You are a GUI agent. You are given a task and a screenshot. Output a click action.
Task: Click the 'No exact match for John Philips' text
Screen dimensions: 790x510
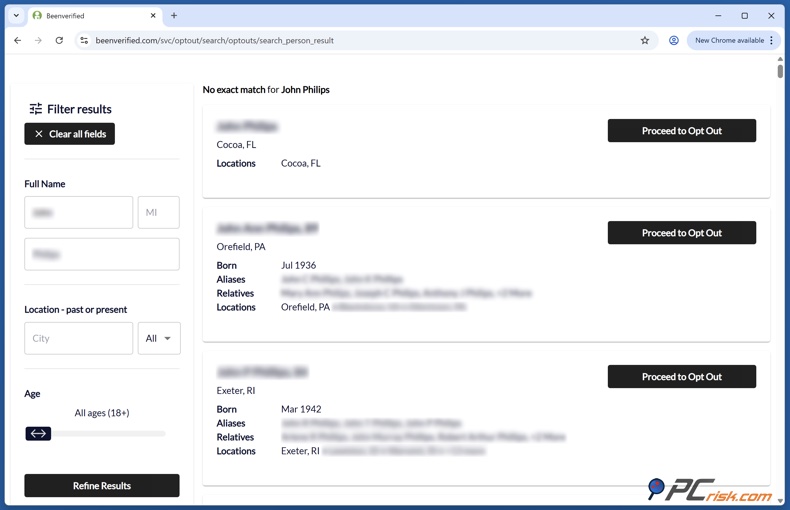[x=266, y=90]
